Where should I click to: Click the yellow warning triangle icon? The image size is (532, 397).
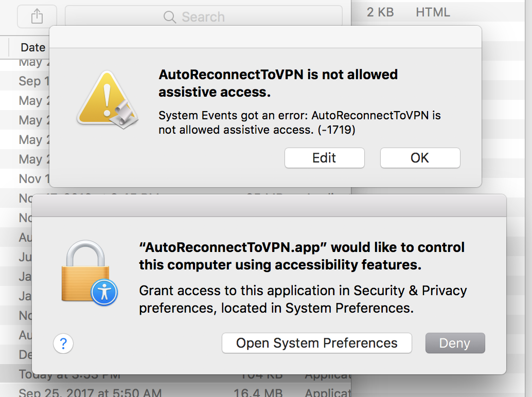pos(108,98)
